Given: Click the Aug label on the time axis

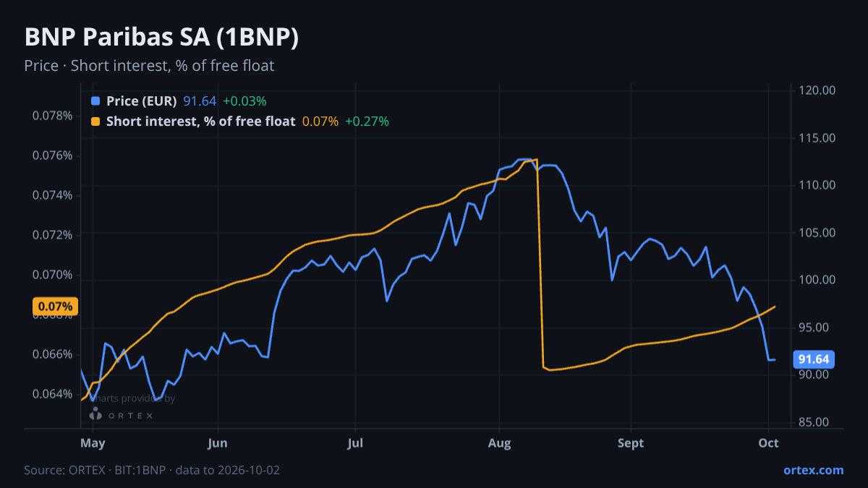Looking at the screenshot, I should click(499, 443).
